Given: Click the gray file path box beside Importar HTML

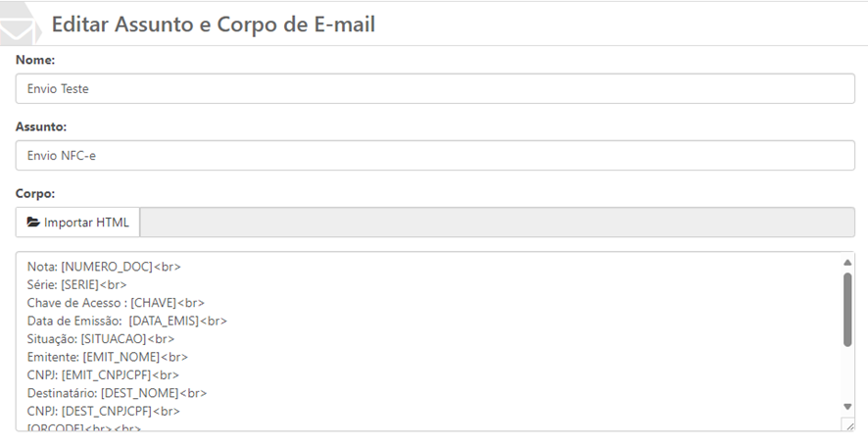Looking at the screenshot, I should [x=498, y=223].
